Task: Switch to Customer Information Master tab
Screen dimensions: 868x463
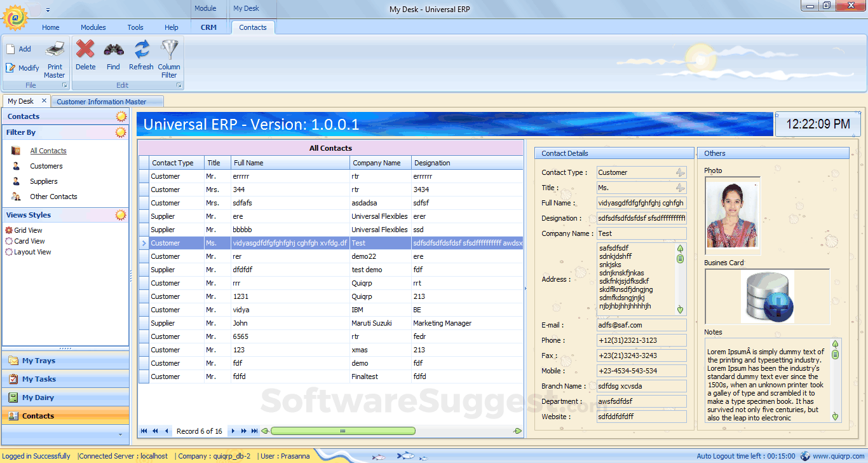Action: tap(102, 102)
